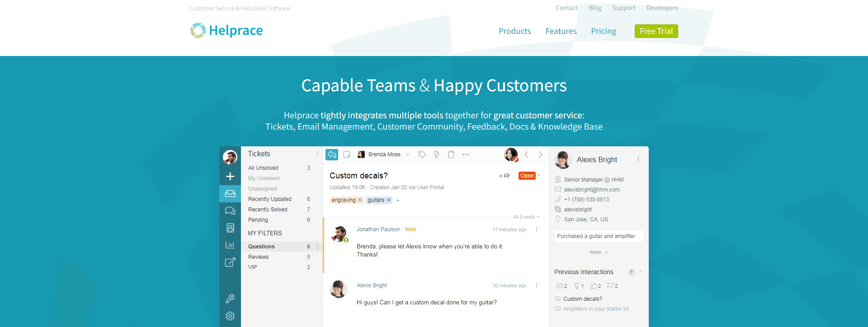This screenshot has width=868, height=327.
Task: Visit the Blog link
Action: click(595, 8)
